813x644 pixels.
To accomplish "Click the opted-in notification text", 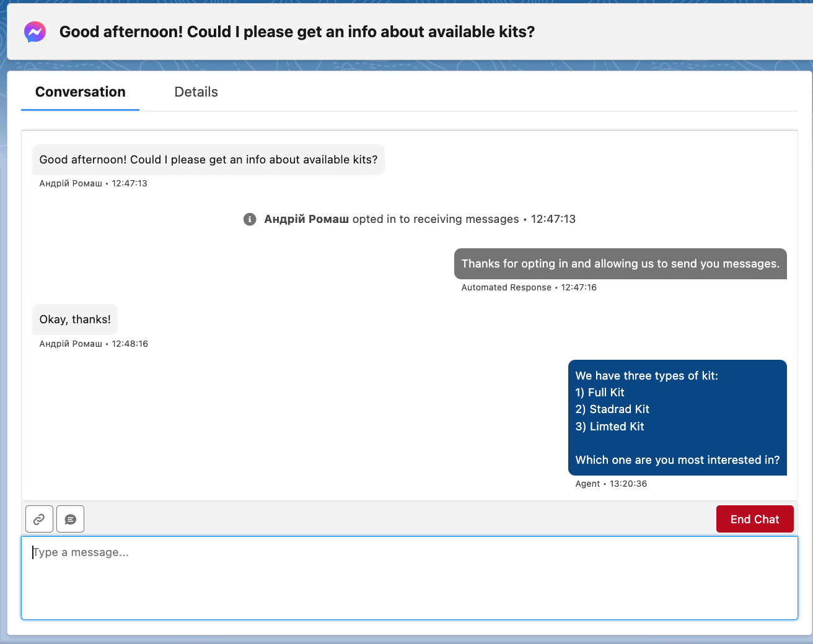I will pos(420,219).
